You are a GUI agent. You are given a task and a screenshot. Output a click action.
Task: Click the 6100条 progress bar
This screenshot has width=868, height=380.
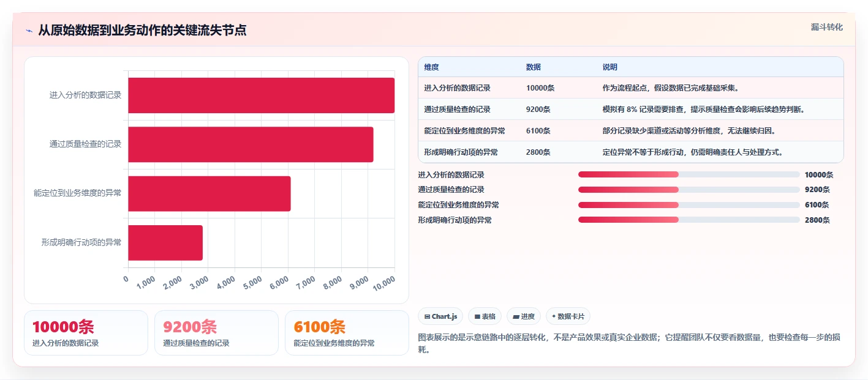click(689, 205)
